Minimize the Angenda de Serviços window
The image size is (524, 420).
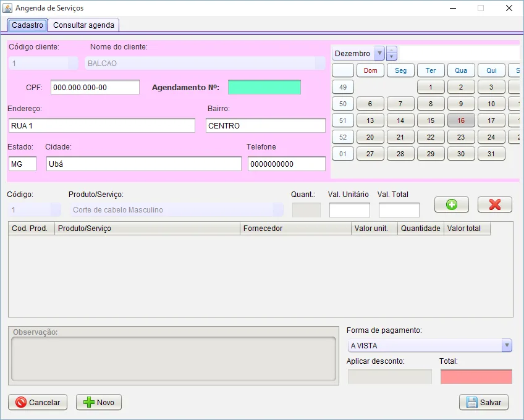point(453,8)
